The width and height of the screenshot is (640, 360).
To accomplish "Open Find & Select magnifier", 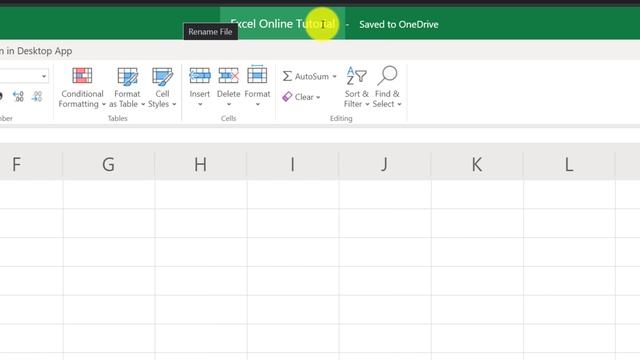I will click(x=387, y=88).
